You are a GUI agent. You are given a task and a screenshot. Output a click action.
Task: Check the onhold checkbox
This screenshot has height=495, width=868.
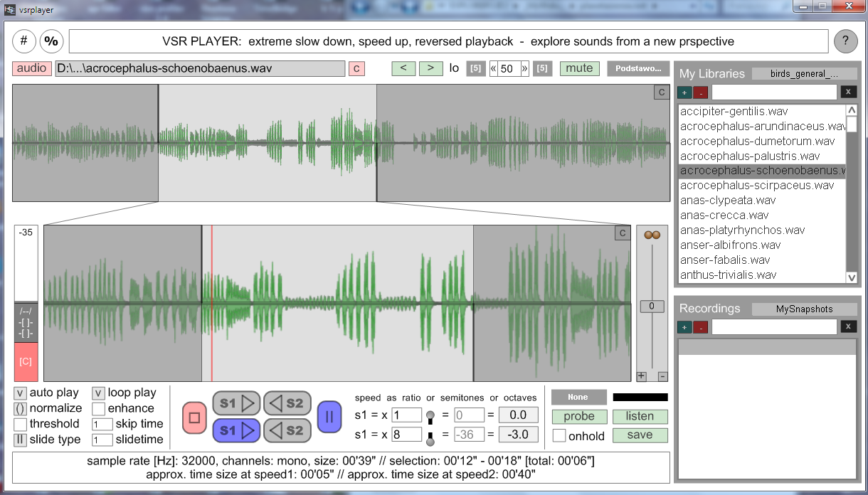[559, 436]
